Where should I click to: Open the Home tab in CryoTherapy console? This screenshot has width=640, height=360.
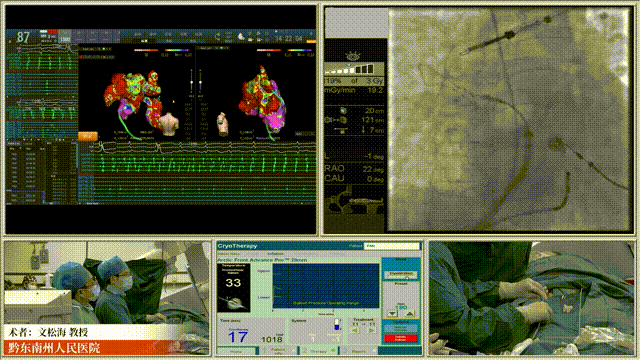coord(237,351)
